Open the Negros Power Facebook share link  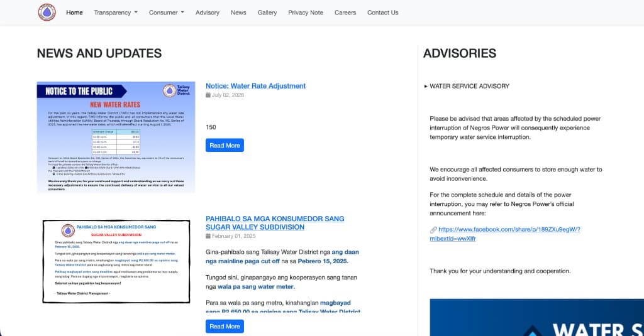coord(506,234)
